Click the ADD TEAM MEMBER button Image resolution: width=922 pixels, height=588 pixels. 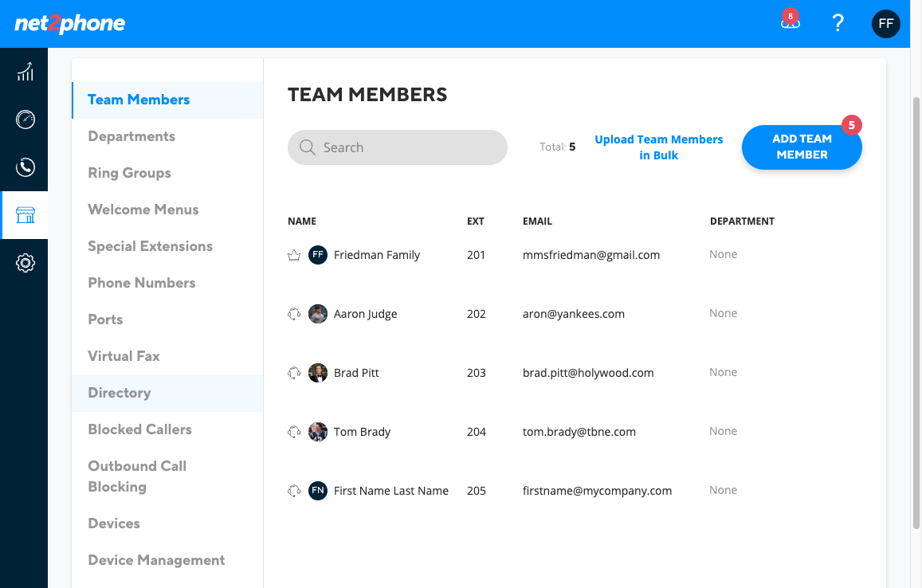[802, 147]
